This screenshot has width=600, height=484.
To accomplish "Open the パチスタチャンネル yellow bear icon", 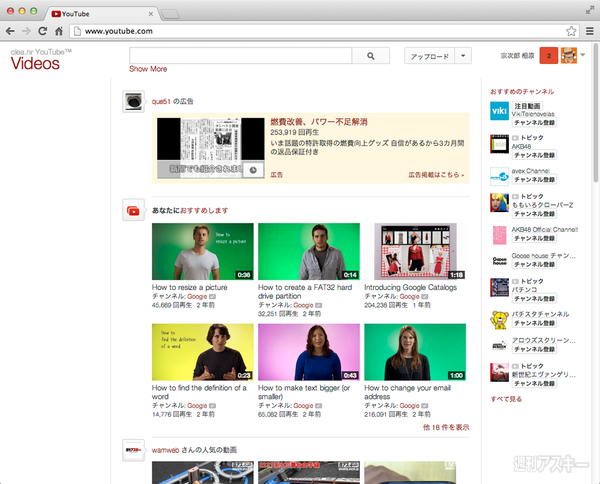I will pyautogui.click(x=499, y=320).
